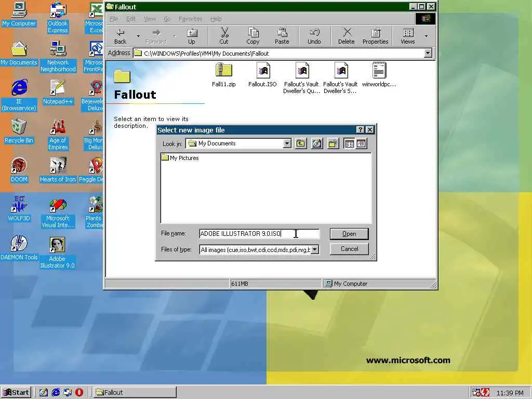Click Cancel button in dialog
532x399 pixels.
point(349,249)
